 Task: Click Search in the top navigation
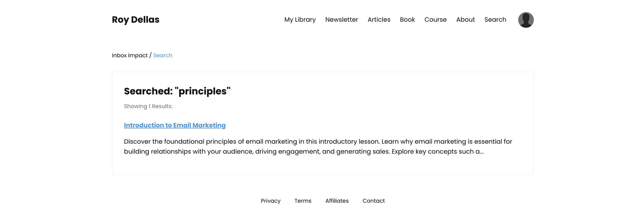(495, 20)
